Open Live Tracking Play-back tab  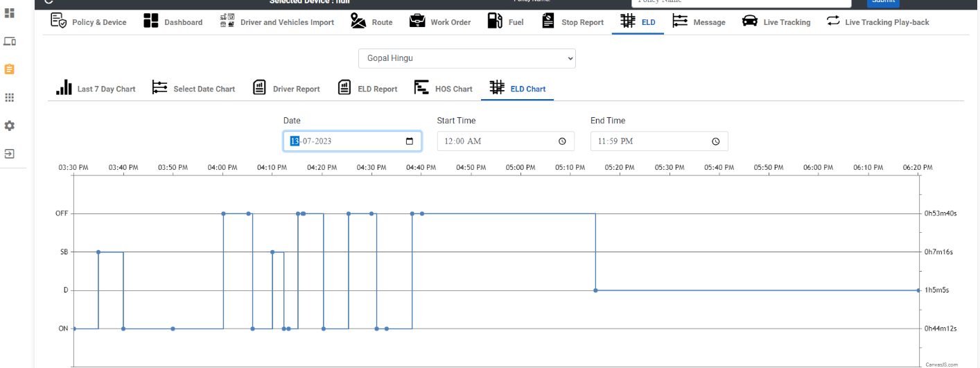[878, 21]
